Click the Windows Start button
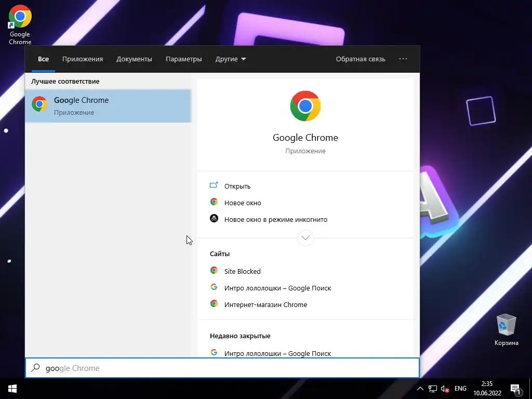 tap(12, 389)
